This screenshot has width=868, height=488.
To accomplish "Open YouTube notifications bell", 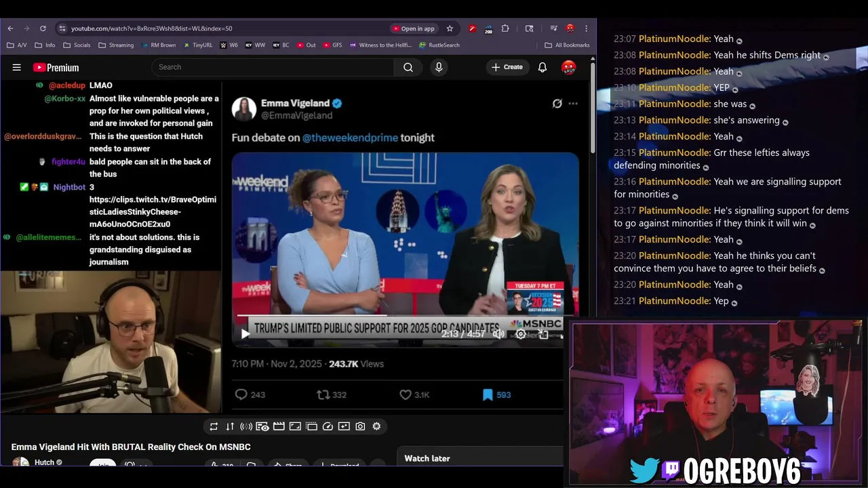I will (542, 67).
